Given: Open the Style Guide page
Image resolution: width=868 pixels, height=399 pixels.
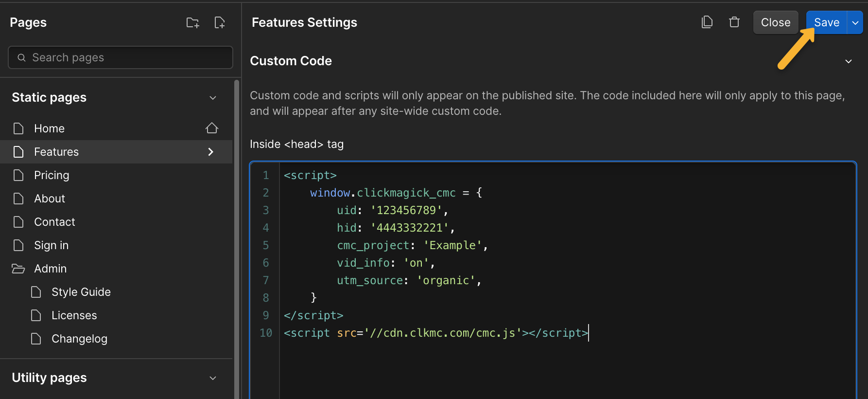Looking at the screenshot, I should tap(81, 292).
